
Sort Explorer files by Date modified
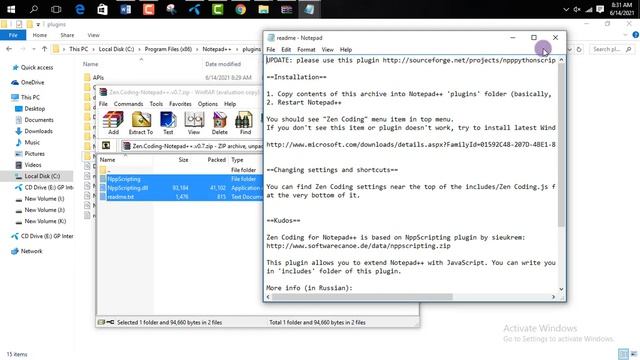coord(223,64)
